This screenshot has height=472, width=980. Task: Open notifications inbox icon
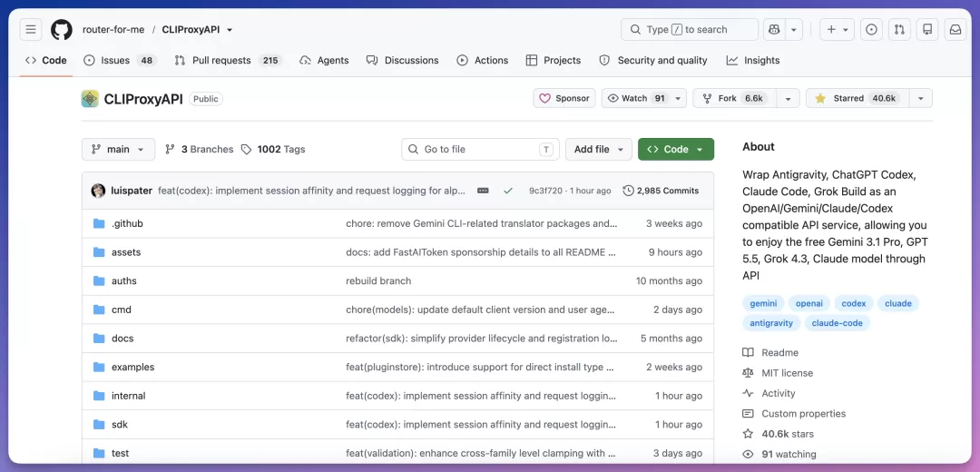point(955,29)
